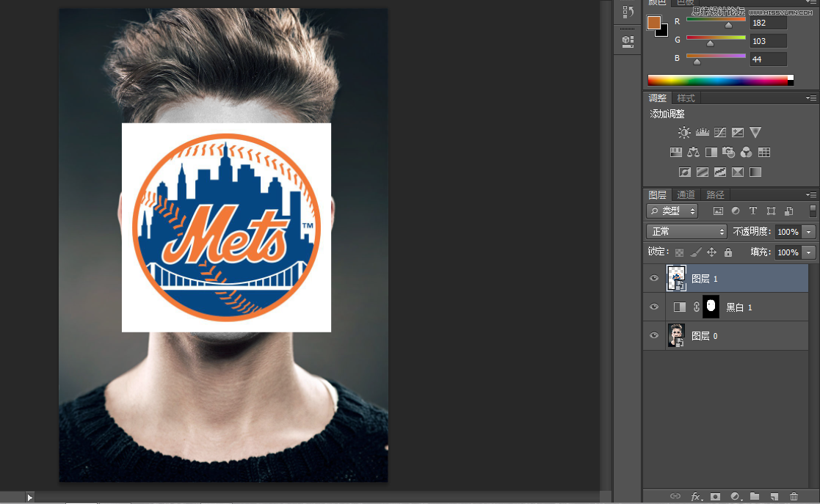Click the R value field 182
Screen dimensions: 820x504
click(x=768, y=23)
